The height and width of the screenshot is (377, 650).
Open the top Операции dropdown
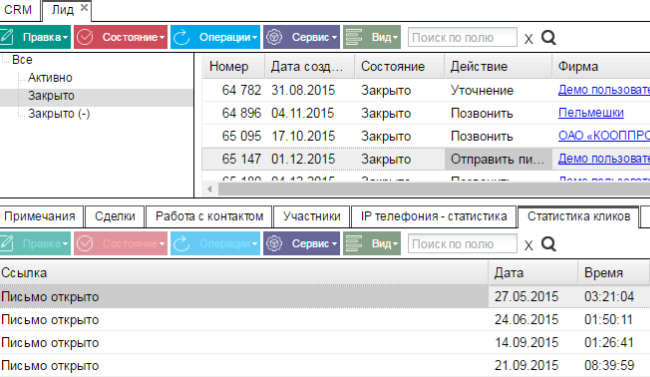click(x=215, y=37)
